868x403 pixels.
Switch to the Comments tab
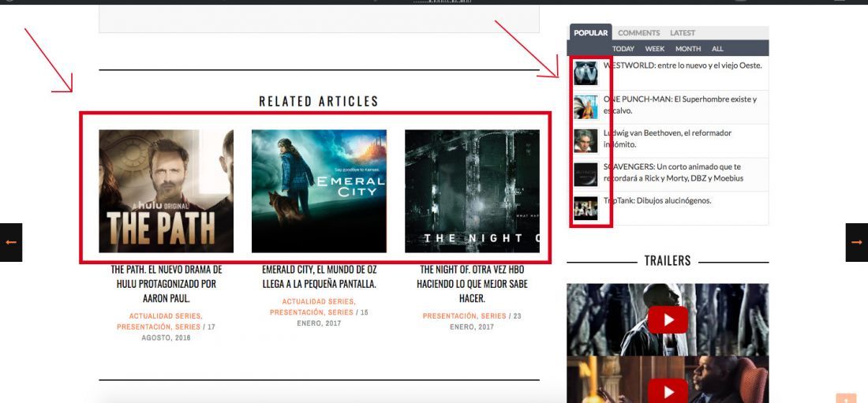639,32
